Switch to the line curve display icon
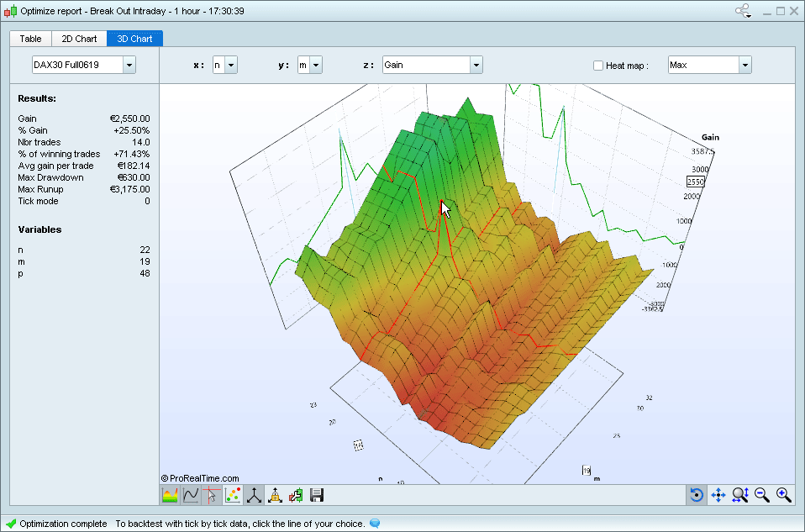805x532 pixels. coord(190,495)
